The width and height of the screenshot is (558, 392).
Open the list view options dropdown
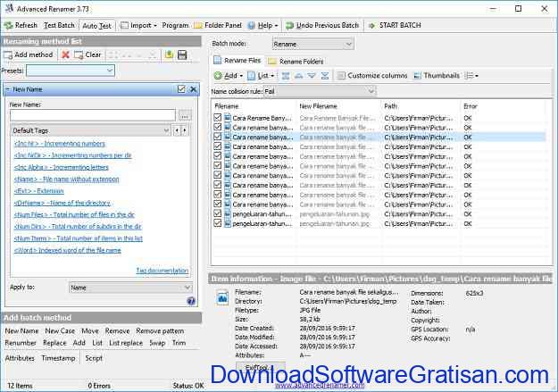[x=472, y=76]
